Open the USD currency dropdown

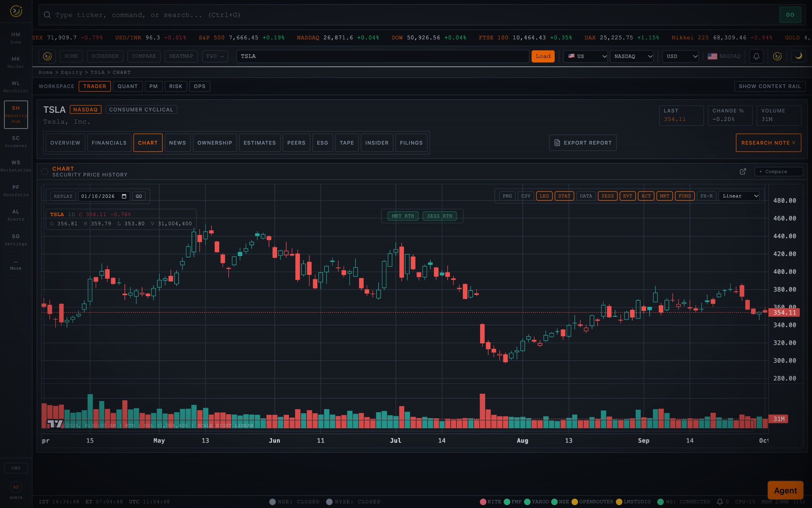click(680, 56)
